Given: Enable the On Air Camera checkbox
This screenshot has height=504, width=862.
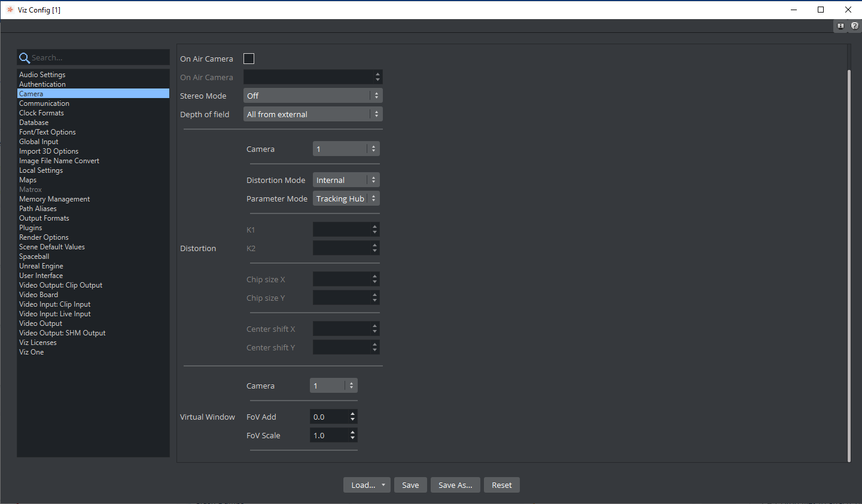Looking at the screenshot, I should tap(249, 59).
